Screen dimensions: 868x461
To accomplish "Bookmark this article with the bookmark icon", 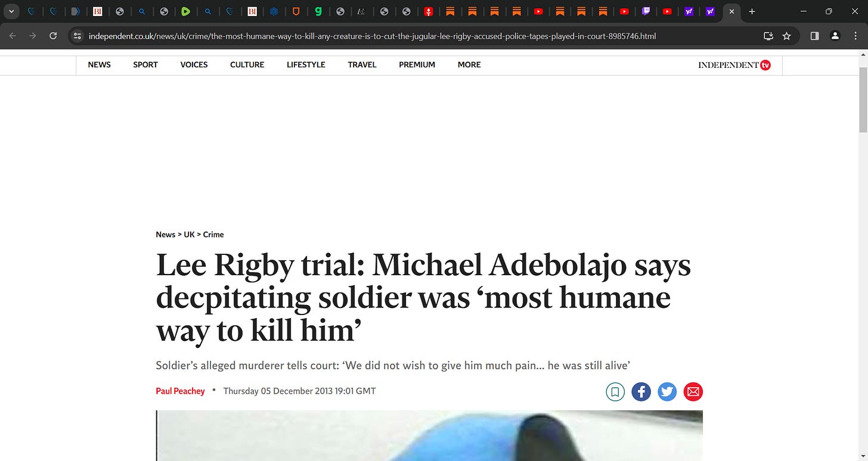I will [x=615, y=392].
